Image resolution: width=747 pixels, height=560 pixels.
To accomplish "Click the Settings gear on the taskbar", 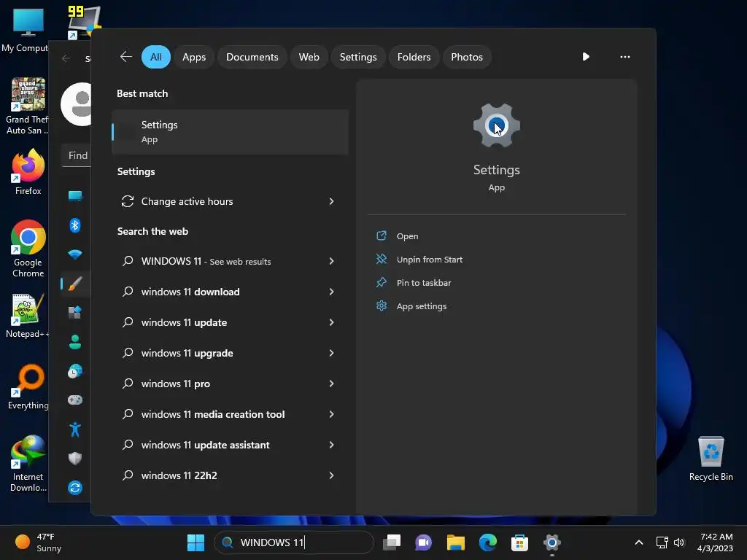I will click(551, 542).
